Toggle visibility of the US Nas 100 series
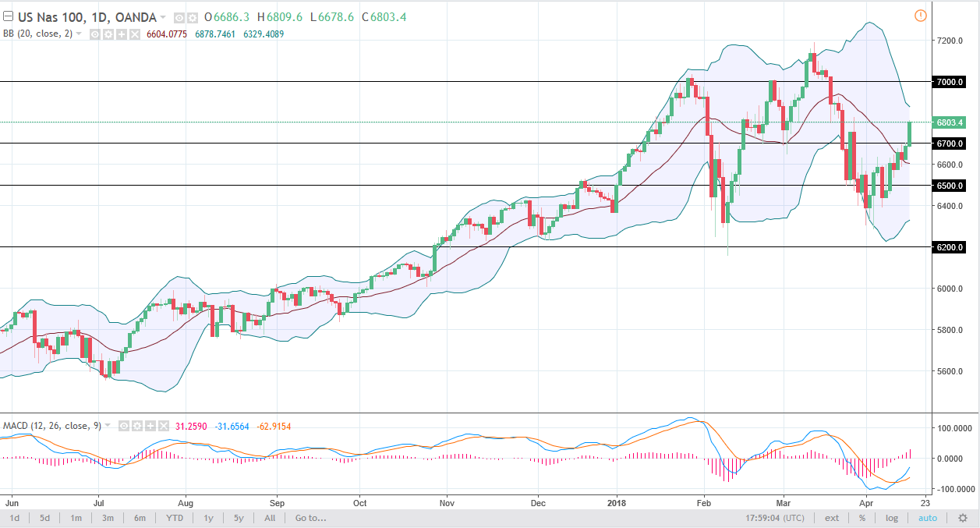 click(178, 16)
